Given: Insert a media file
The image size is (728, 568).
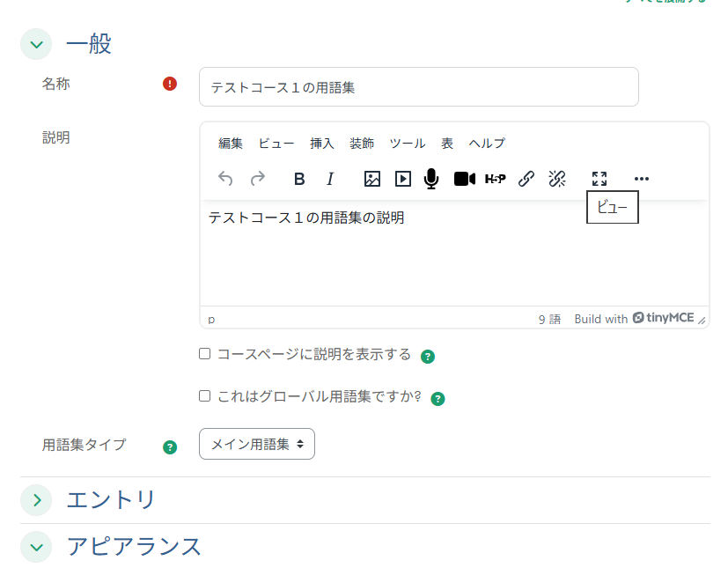Looking at the screenshot, I should 402,179.
